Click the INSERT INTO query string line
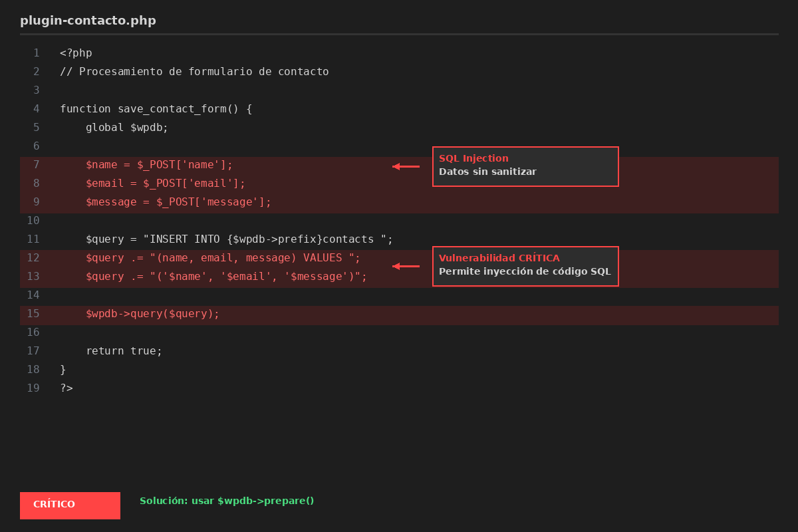The height and width of the screenshot is (532, 798). (239, 239)
